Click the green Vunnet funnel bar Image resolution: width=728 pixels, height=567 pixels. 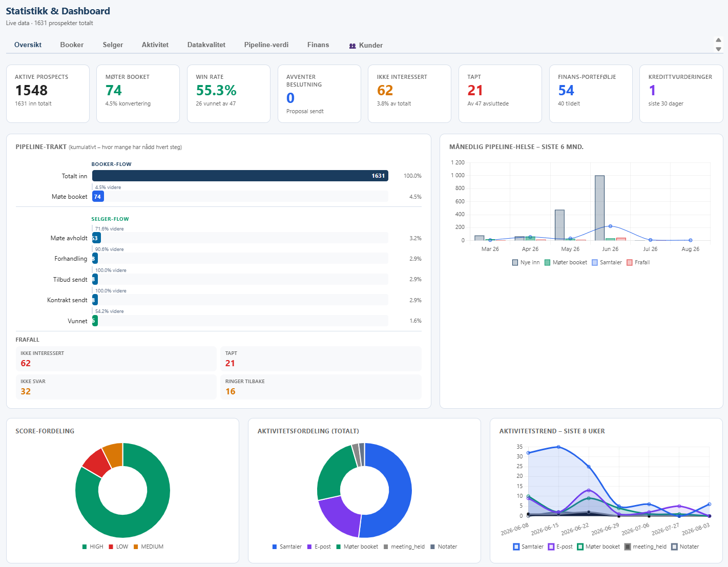click(95, 321)
